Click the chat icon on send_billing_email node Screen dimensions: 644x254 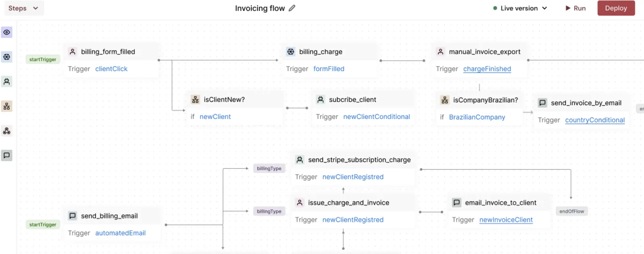point(73,216)
